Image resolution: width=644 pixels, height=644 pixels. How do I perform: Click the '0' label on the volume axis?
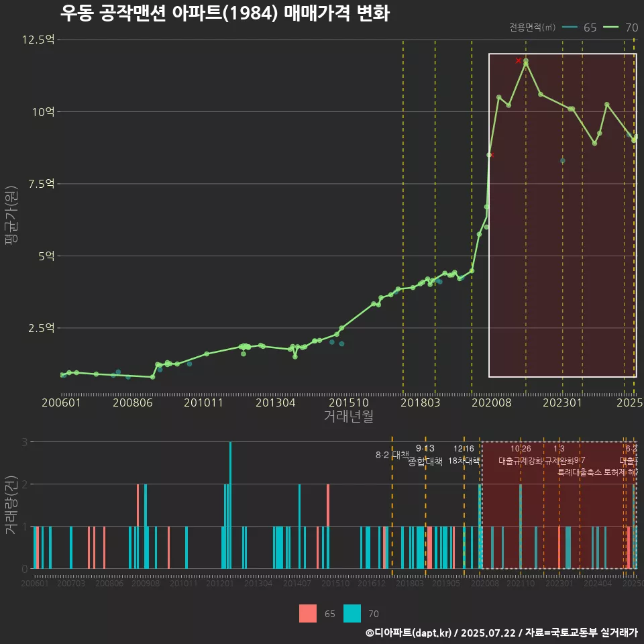pyautogui.click(x=25, y=569)
